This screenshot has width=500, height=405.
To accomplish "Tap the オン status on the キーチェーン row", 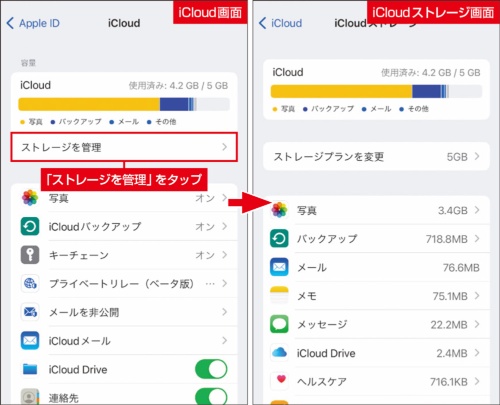I will pos(205,255).
